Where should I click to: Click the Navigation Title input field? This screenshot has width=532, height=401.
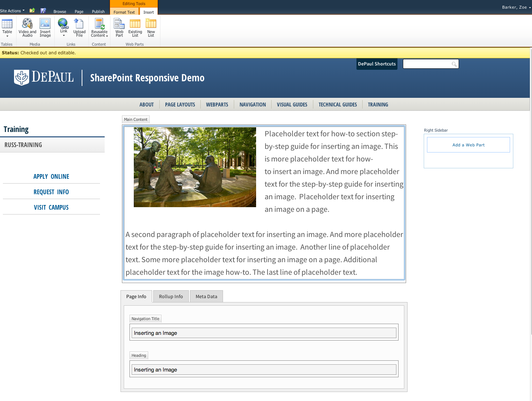(x=264, y=333)
